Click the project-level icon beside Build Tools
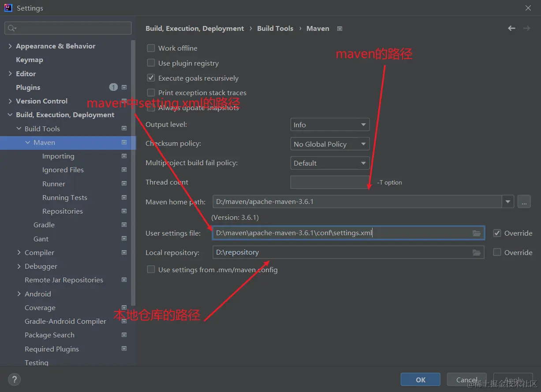The width and height of the screenshot is (541, 392). [124, 129]
